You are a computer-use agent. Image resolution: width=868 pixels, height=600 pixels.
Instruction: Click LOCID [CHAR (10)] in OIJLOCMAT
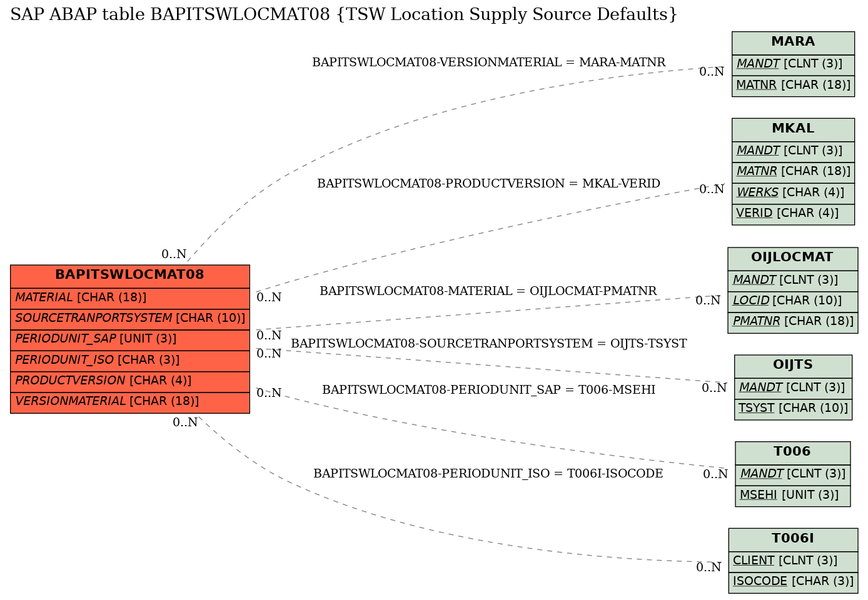(x=793, y=301)
